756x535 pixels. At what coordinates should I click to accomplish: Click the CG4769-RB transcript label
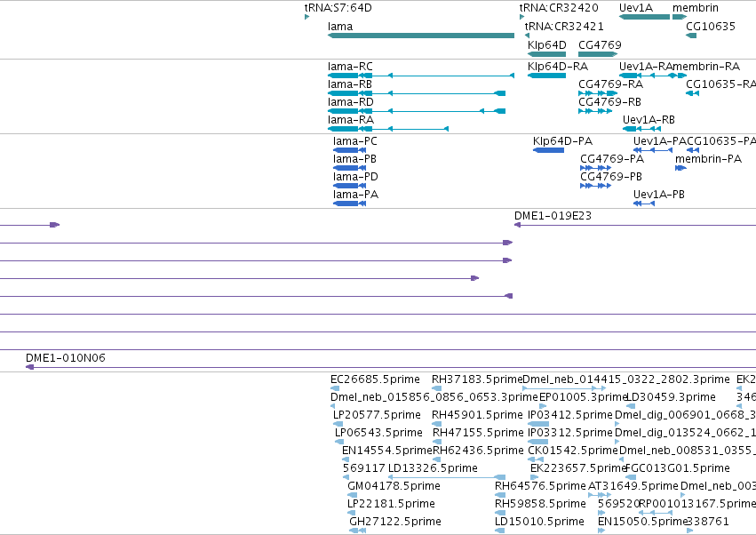point(610,102)
